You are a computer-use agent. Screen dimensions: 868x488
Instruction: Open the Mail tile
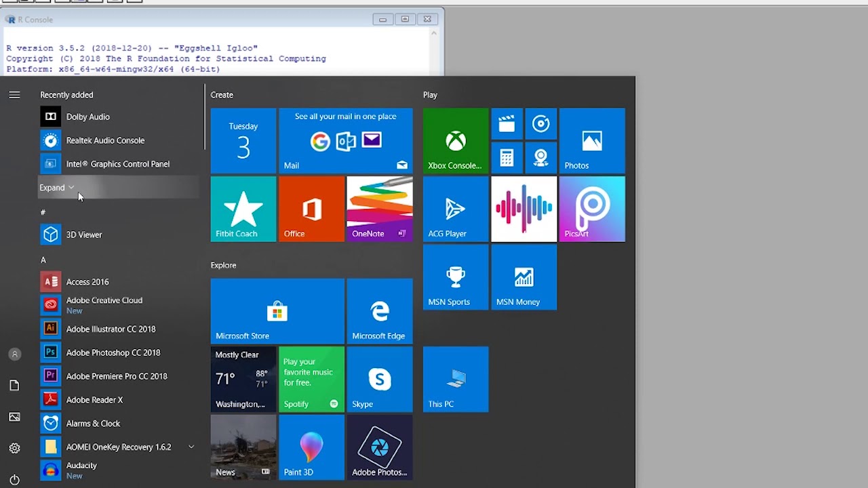point(346,140)
